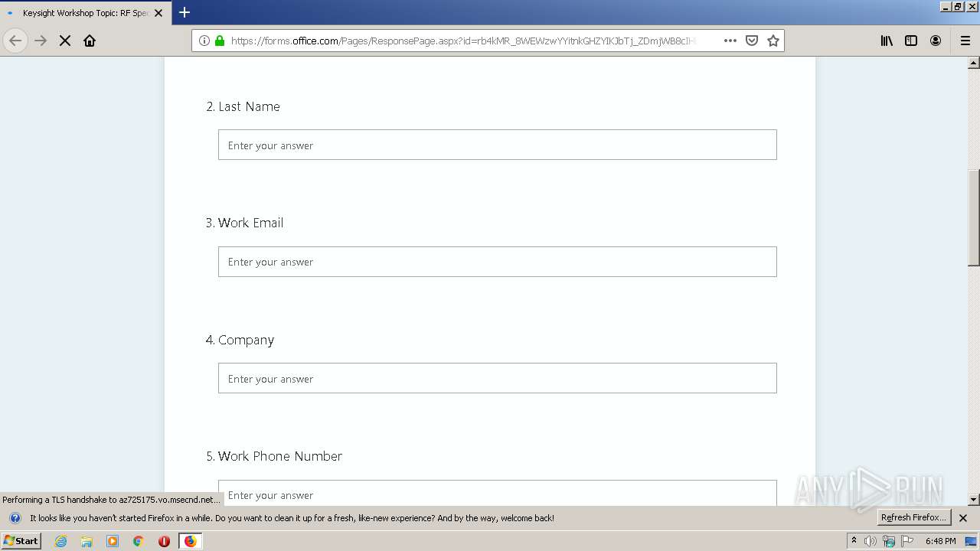The image size is (980, 551).
Task: Launch Chrome from taskbar
Action: 139,541
